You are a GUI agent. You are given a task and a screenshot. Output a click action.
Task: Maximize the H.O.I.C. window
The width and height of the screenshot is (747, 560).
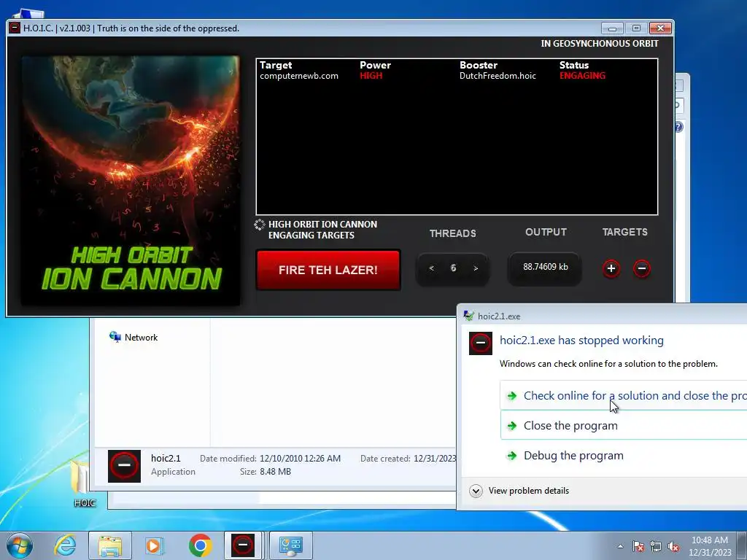636,28
